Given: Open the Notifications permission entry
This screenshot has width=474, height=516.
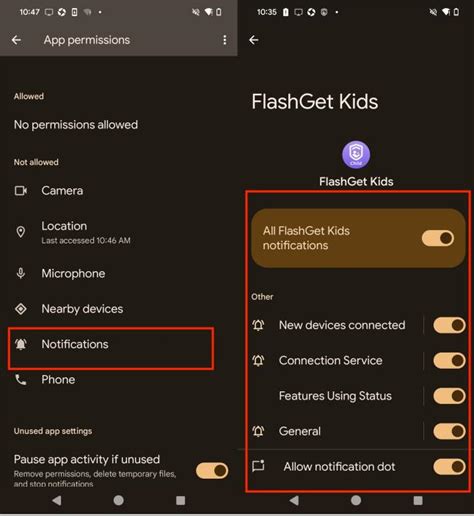Looking at the screenshot, I should coord(111,349).
